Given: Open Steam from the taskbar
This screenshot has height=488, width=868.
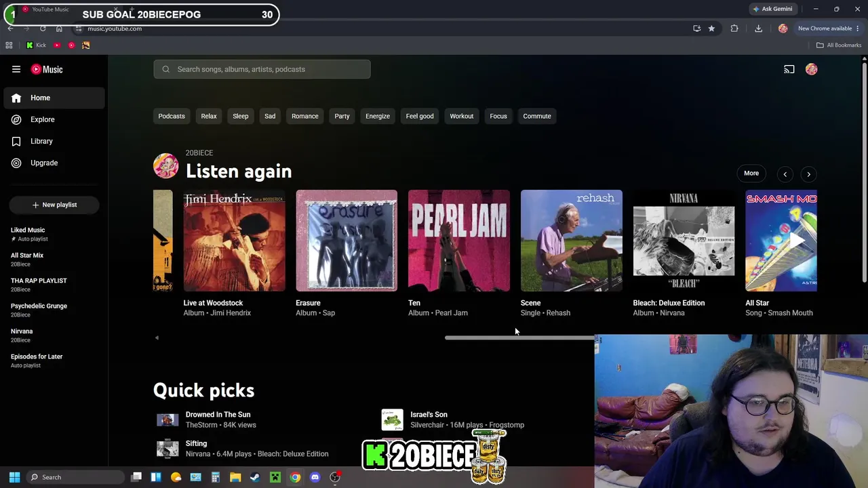Looking at the screenshot, I should [x=255, y=477].
